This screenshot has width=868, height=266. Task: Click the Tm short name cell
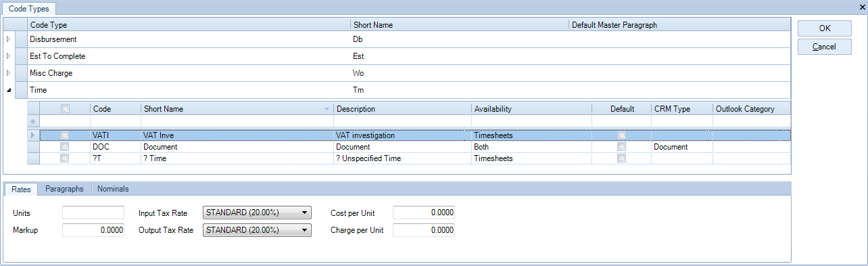tap(460, 90)
